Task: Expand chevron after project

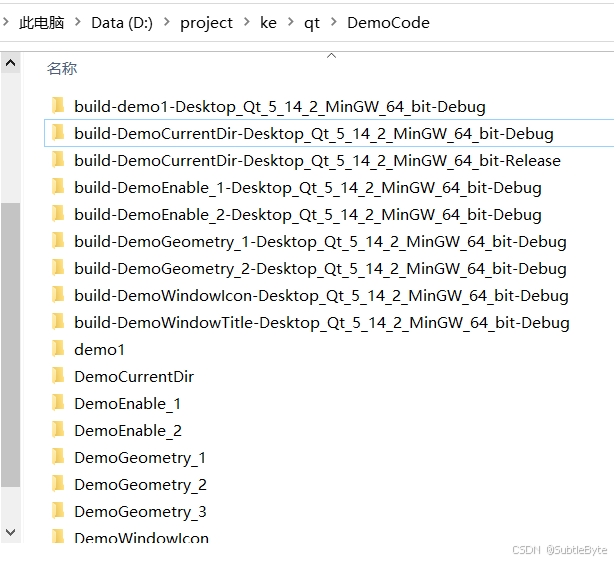Action: click(x=247, y=22)
